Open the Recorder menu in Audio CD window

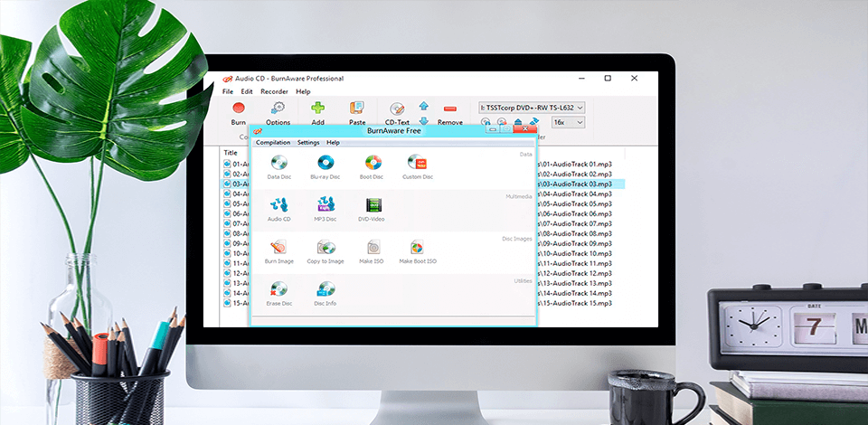274,92
